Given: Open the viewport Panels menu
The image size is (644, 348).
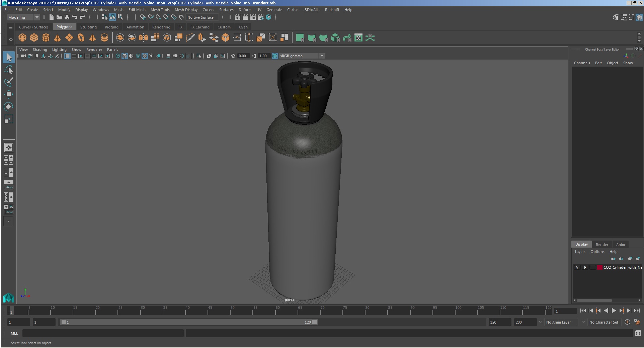Looking at the screenshot, I should point(112,50).
